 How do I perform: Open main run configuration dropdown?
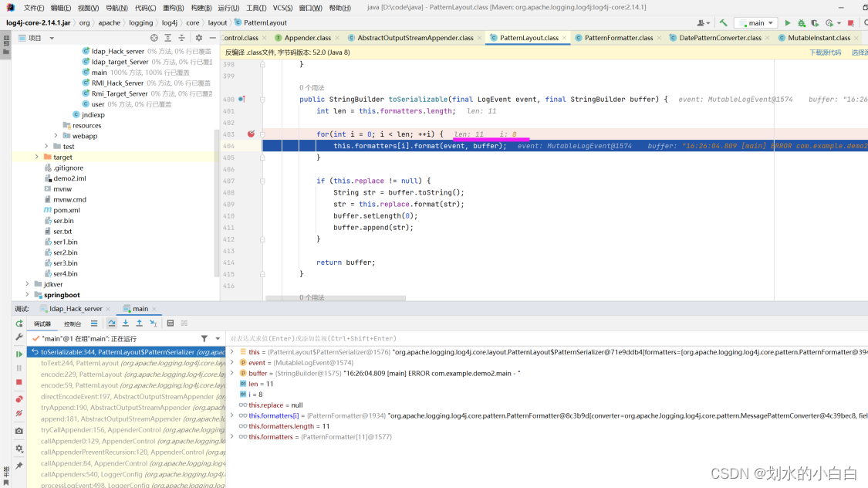coord(757,22)
